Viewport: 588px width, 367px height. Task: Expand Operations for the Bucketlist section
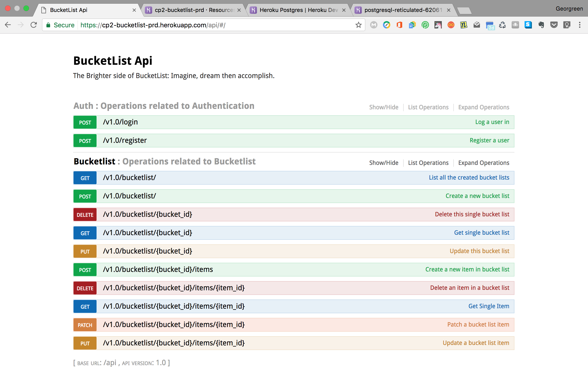pos(483,163)
